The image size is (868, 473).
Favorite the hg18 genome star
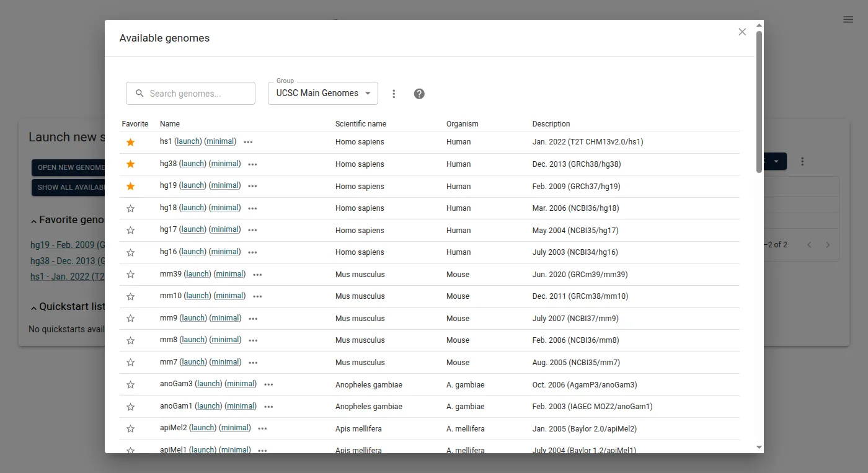(130, 208)
